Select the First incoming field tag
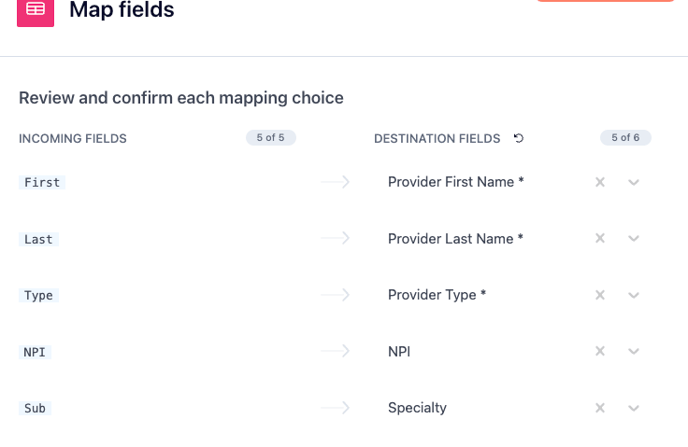 click(42, 182)
